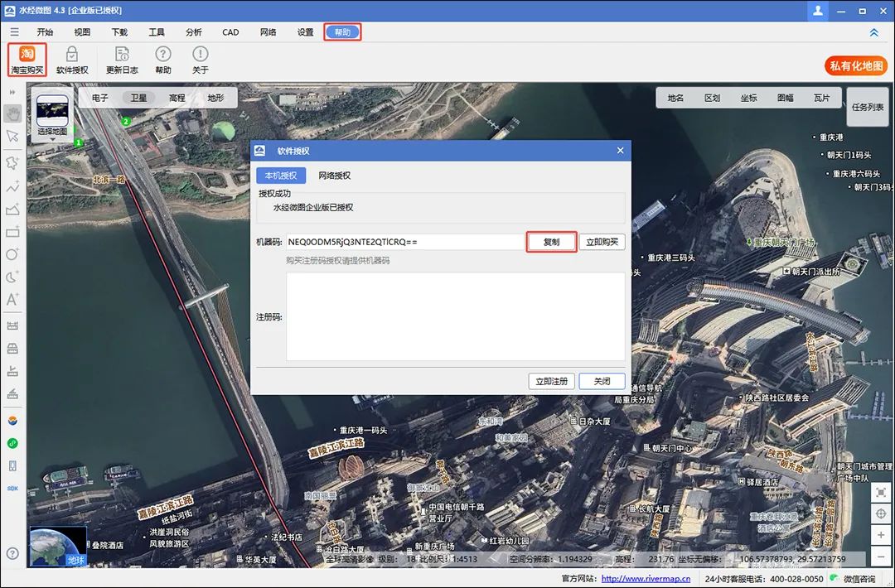The image size is (895, 588).
Task: Open the About (关于) icon
Action: click(x=201, y=60)
